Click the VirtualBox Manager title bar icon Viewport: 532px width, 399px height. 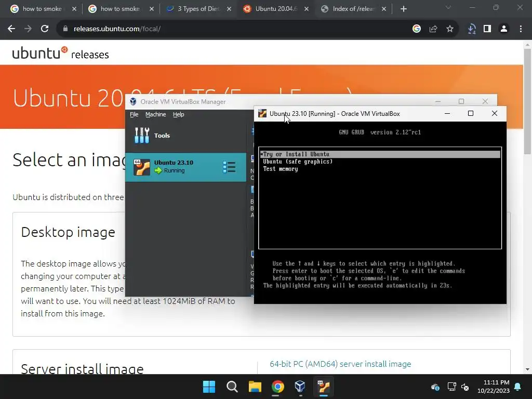[x=134, y=101]
